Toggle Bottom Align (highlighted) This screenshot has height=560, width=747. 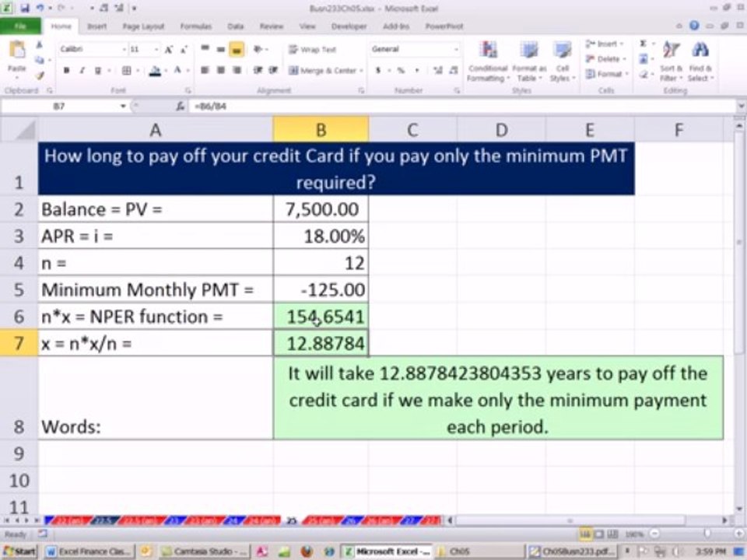click(237, 50)
